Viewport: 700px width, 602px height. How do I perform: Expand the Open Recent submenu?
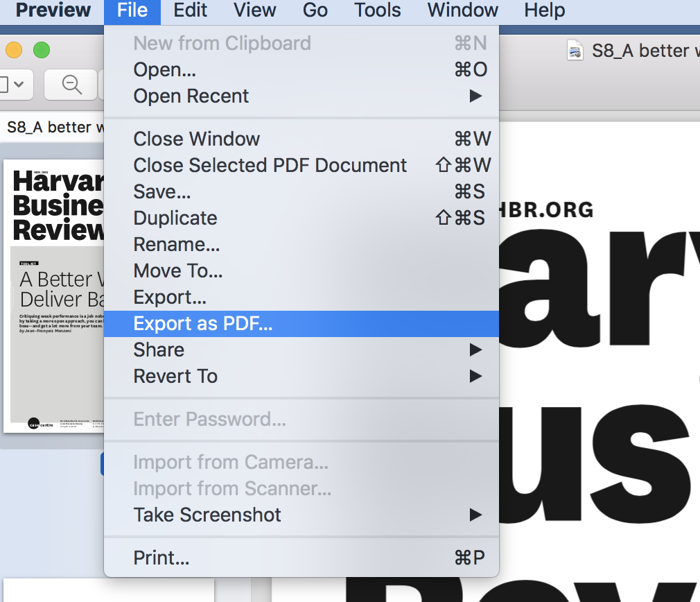click(x=301, y=96)
